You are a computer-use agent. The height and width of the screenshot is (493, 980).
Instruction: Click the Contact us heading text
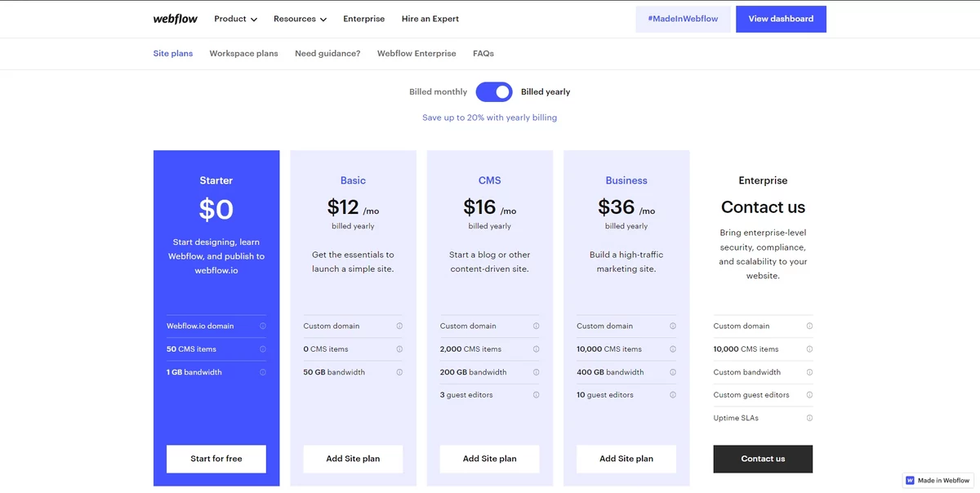click(763, 207)
